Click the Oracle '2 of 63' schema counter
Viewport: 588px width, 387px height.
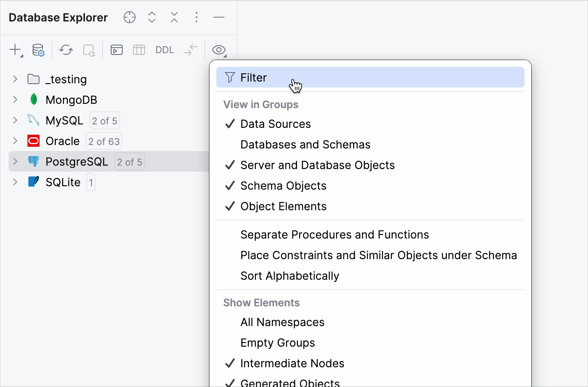[104, 141]
